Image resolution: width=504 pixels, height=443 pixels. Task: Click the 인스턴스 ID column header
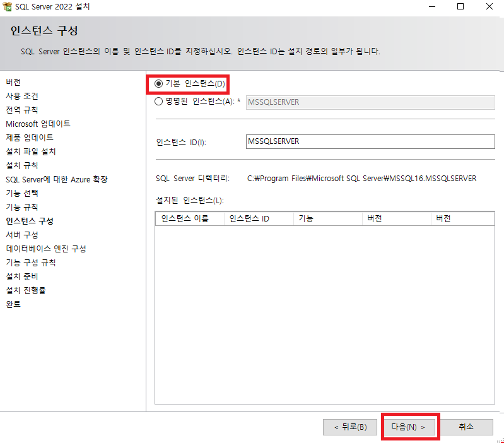pos(259,218)
